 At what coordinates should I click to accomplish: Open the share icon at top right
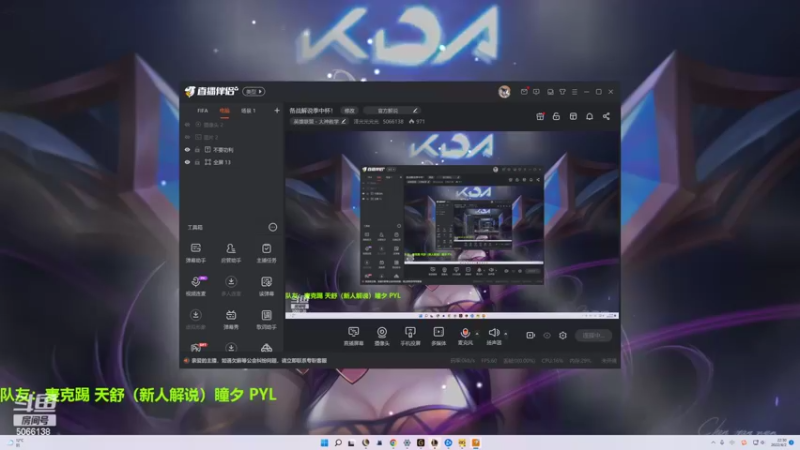tap(606, 116)
